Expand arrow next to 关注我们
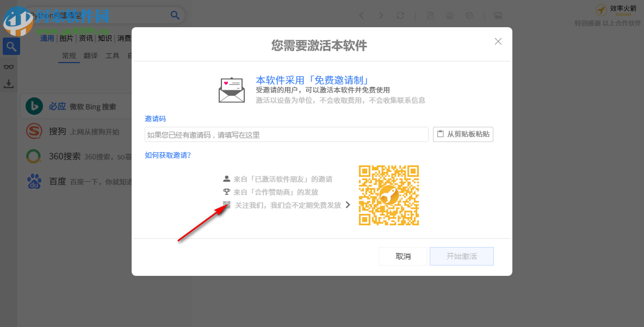 pyautogui.click(x=348, y=205)
